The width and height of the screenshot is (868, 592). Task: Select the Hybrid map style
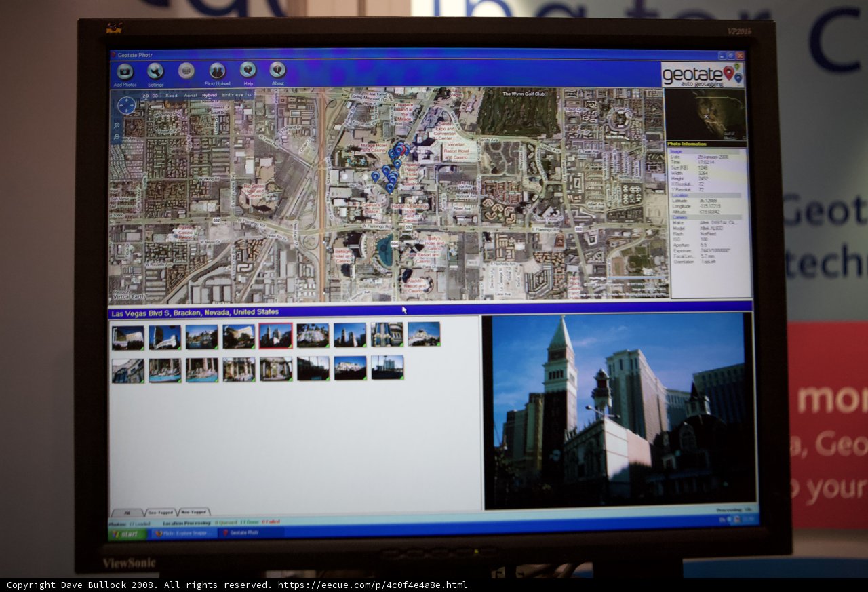(x=210, y=96)
